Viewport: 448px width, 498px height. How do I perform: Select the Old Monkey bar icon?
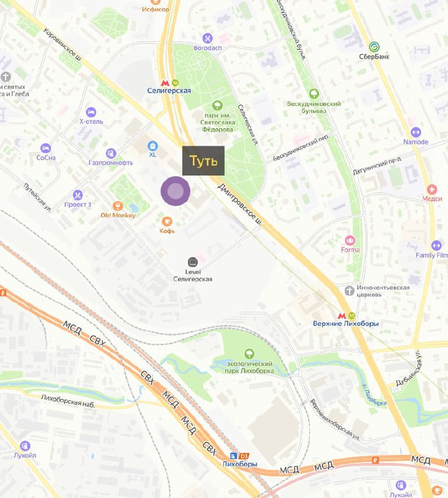point(118,206)
